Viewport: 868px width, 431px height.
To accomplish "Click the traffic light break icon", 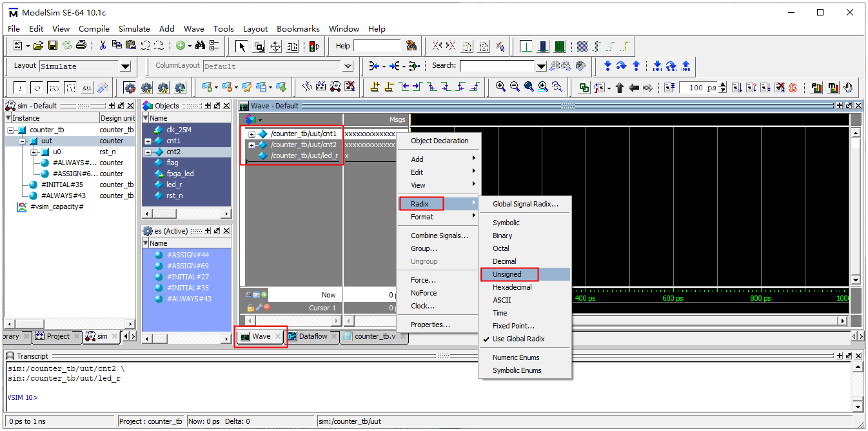I will tap(315, 46).
